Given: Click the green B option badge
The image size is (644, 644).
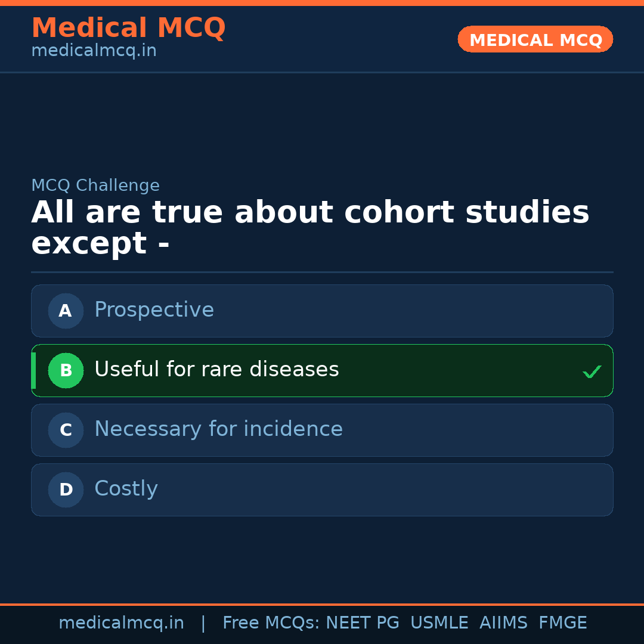Looking at the screenshot, I should click(x=66, y=370).
